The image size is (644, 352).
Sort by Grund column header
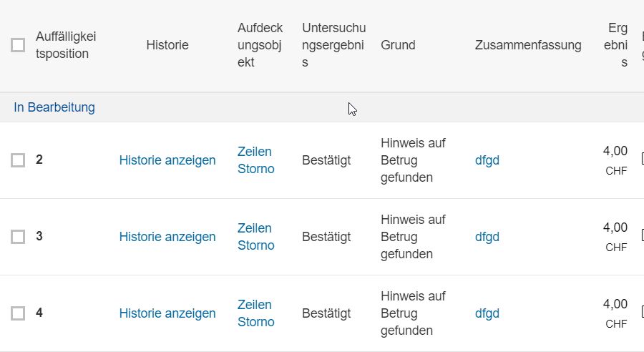click(398, 45)
